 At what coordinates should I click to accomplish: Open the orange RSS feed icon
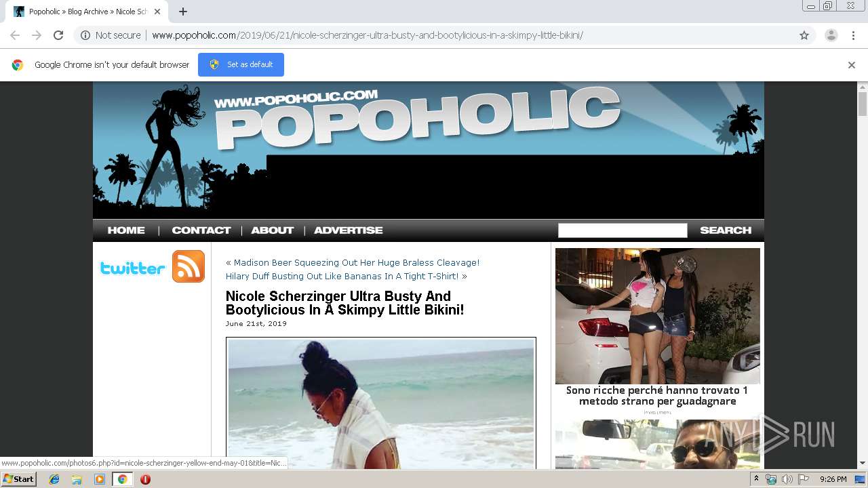click(x=189, y=266)
